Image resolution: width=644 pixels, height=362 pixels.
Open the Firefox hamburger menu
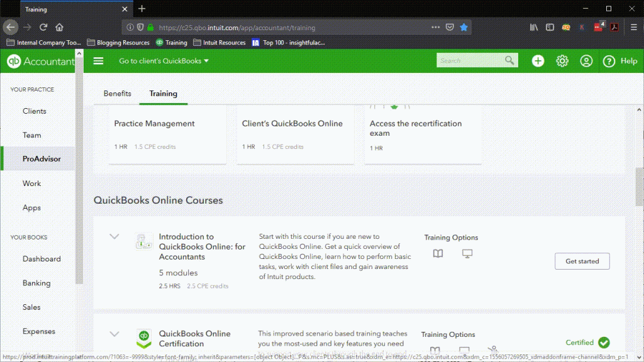634,27
